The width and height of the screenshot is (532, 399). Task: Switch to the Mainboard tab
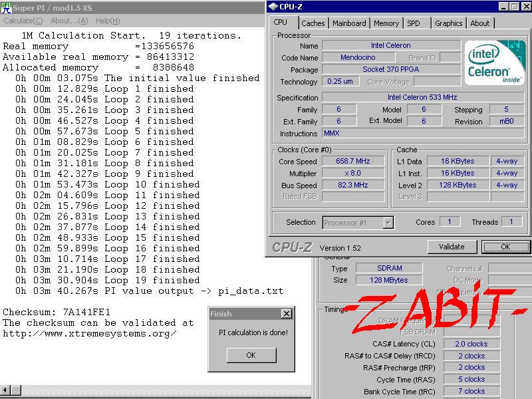point(349,23)
